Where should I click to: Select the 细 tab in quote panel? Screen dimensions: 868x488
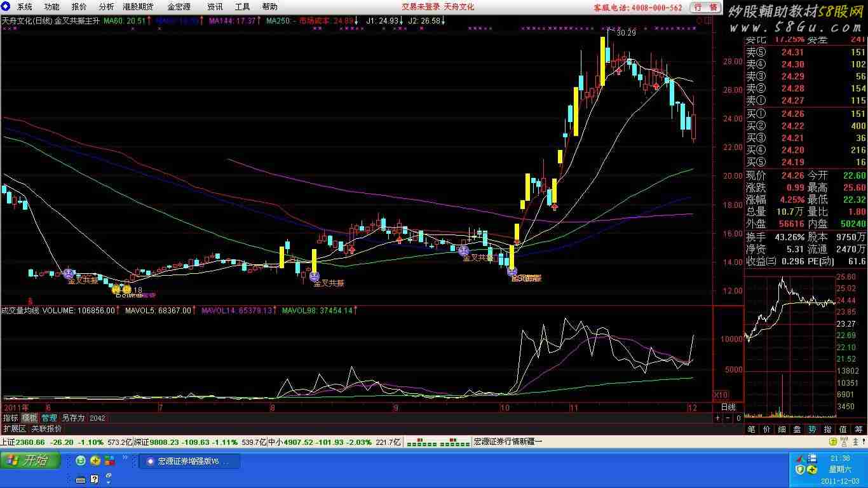[x=782, y=430]
